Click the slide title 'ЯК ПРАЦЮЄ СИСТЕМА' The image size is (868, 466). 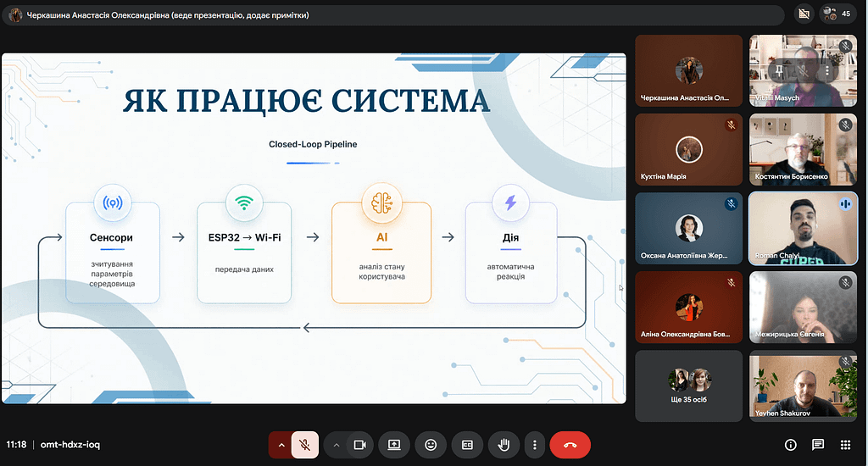pos(307,101)
